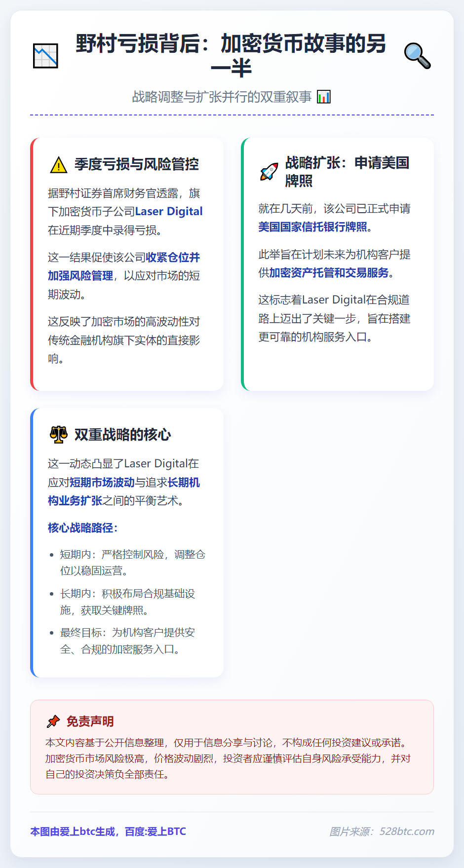Click the heading 季度亏损与风险管控
Viewport: 464px width, 868px height.
137,164
